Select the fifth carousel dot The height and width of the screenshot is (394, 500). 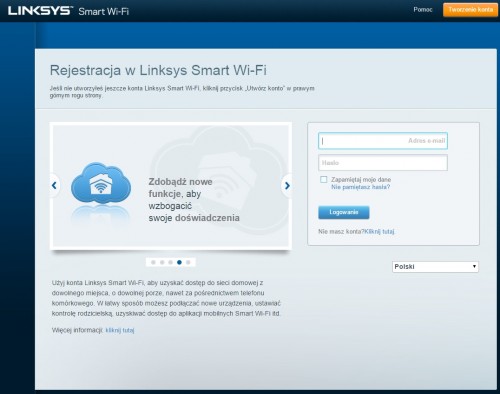pyautogui.click(x=188, y=262)
